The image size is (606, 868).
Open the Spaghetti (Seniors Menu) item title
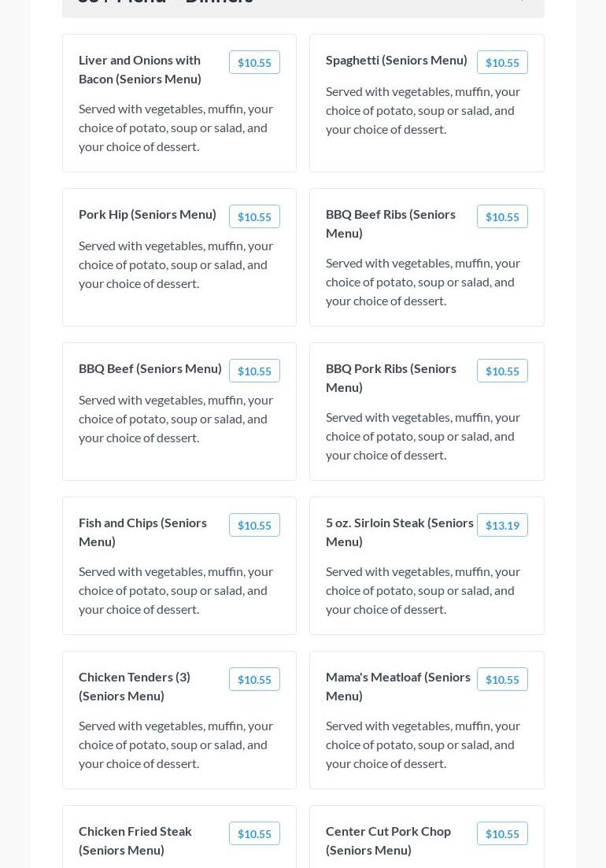pos(396,60)
